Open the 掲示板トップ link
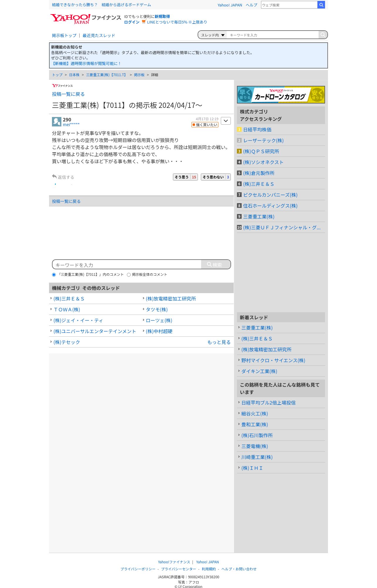The image size is (377, 588). tap(64, 36)
